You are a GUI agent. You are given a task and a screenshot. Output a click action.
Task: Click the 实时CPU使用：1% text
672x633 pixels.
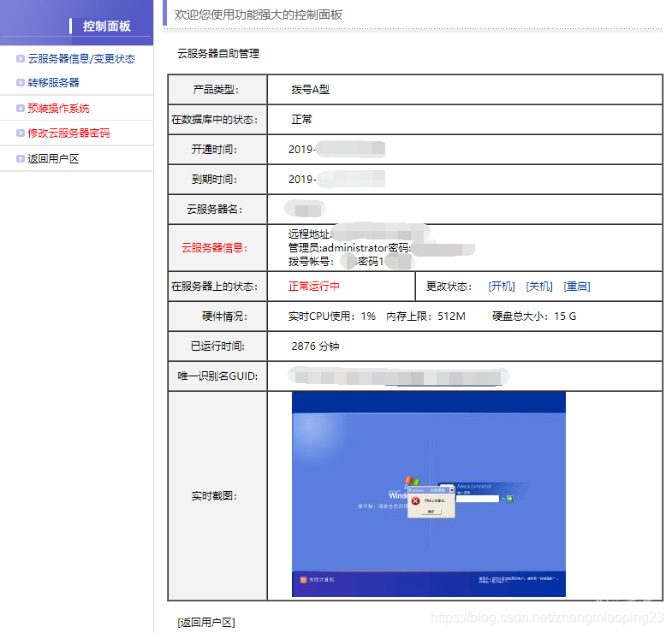pyautogui.click(x=332, y=316)
